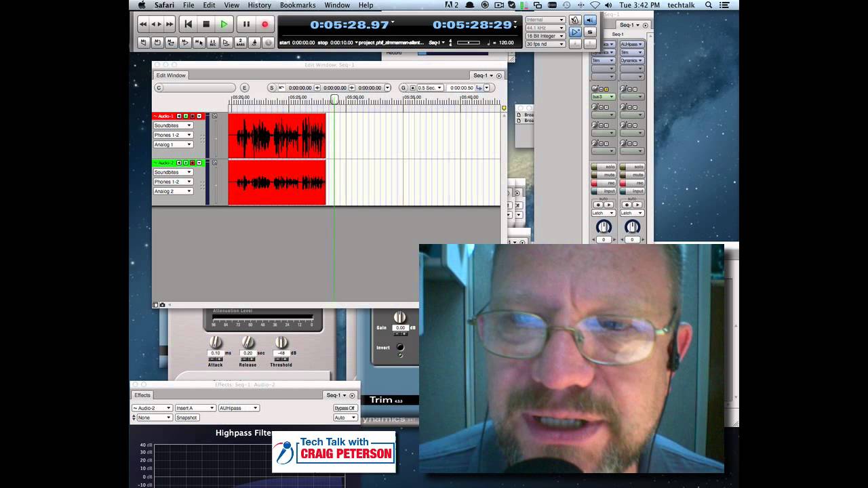Click the Bypass Off button in Effects
868x488 pixels.
(345, 408)
